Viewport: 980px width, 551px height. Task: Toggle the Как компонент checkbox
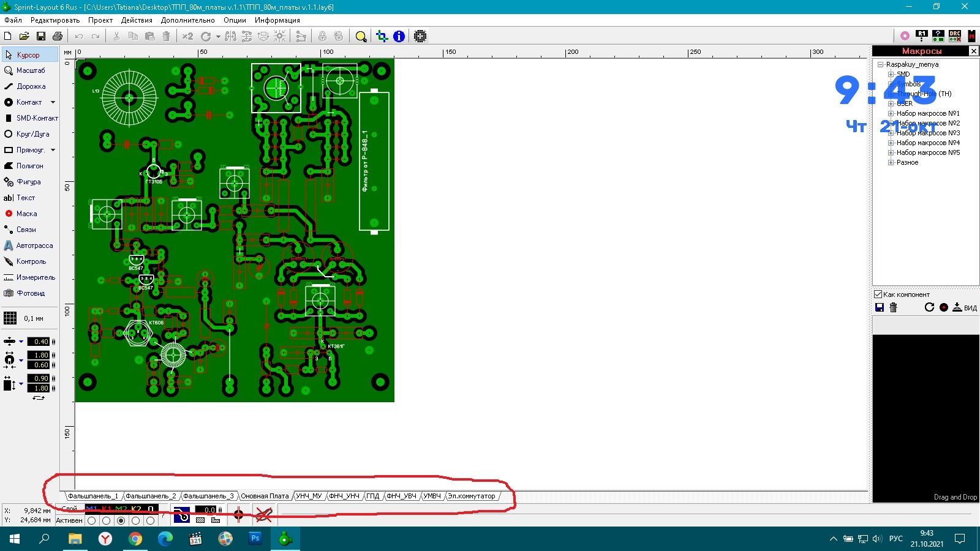pyautogui.click(x=878, y=294)
